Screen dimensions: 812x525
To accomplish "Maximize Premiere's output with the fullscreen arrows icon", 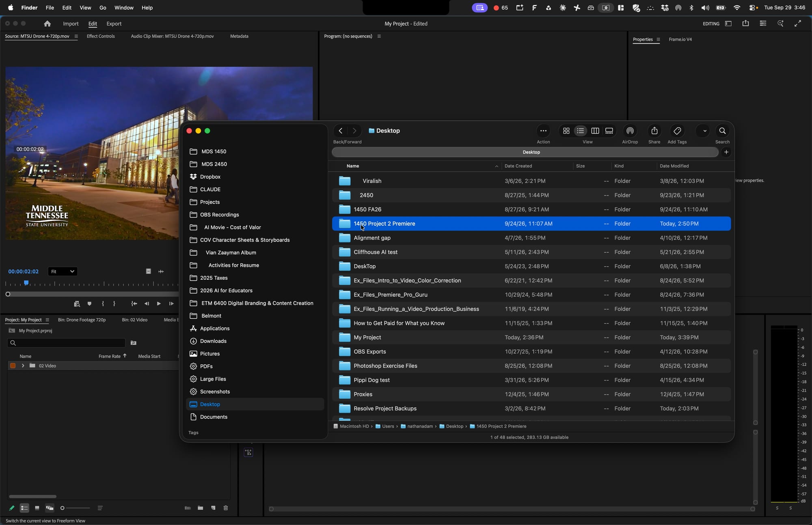I will click(798, 24).
